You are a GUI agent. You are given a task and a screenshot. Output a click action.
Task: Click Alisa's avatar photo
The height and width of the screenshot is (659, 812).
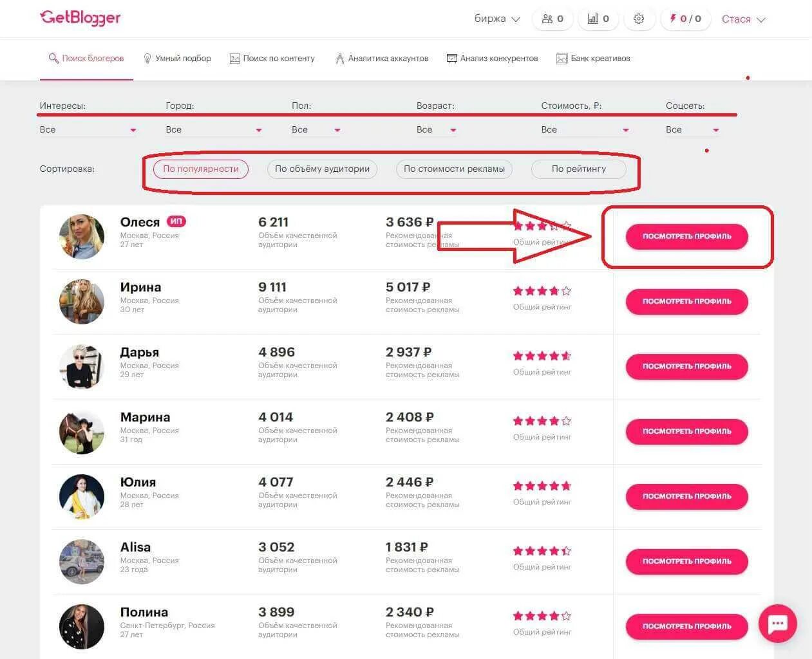coord(82,562)
